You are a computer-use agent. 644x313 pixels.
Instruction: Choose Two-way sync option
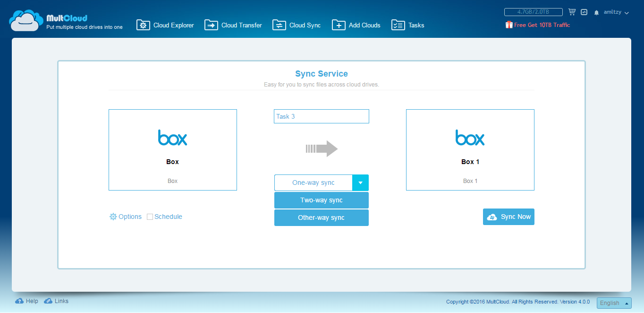[x=322, y=200]
